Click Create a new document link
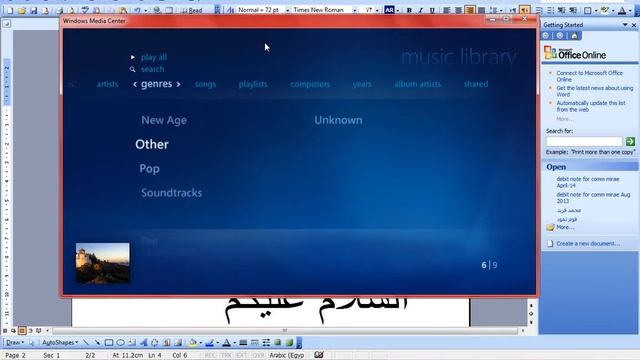 [x=588, y=243]
